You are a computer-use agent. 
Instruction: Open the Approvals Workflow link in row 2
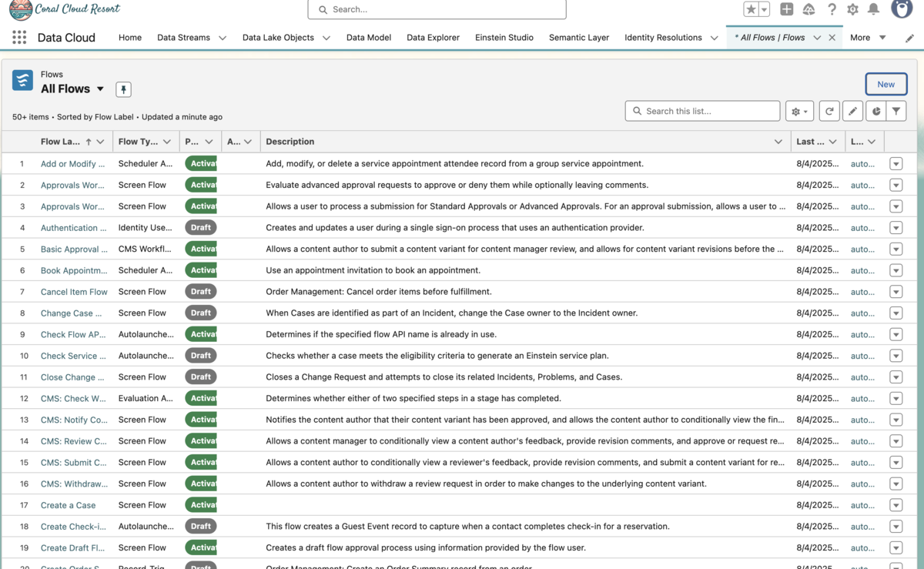click(72, 185)
